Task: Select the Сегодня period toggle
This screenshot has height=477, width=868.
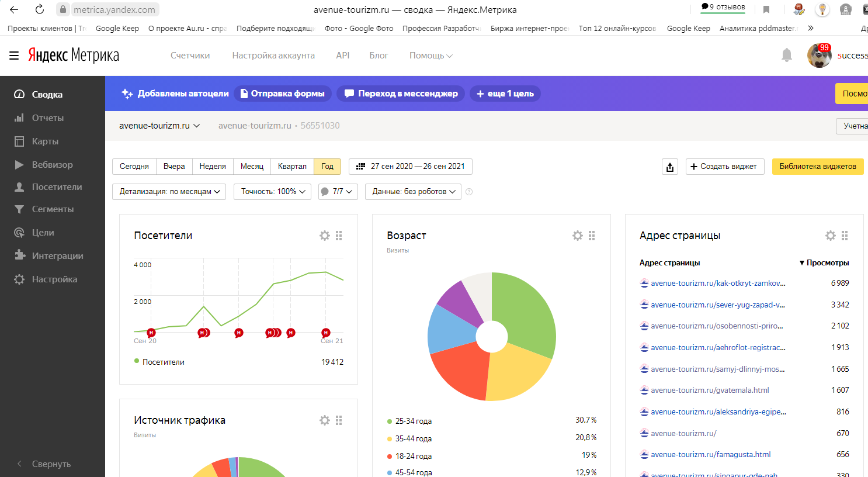Action: click(x=134, y=167)
